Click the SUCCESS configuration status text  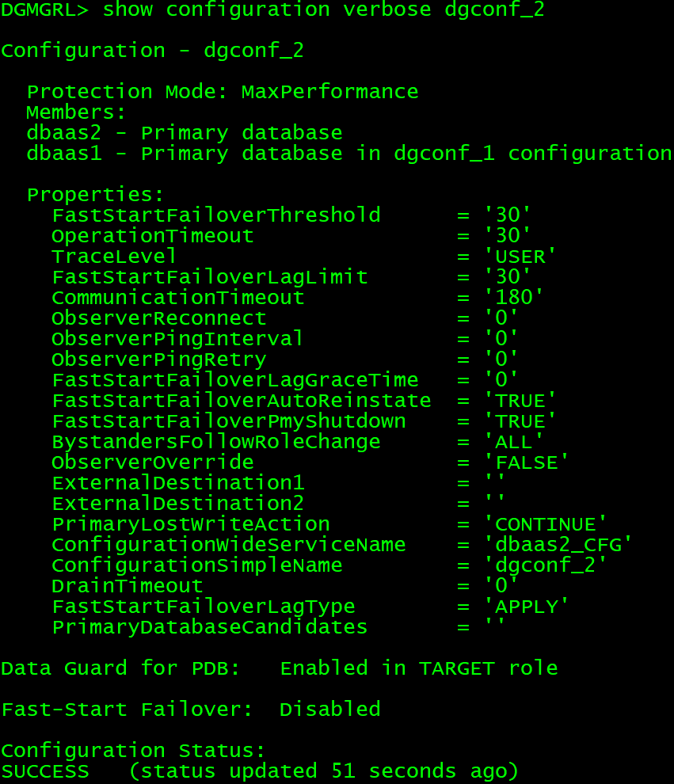click(44, 771)
